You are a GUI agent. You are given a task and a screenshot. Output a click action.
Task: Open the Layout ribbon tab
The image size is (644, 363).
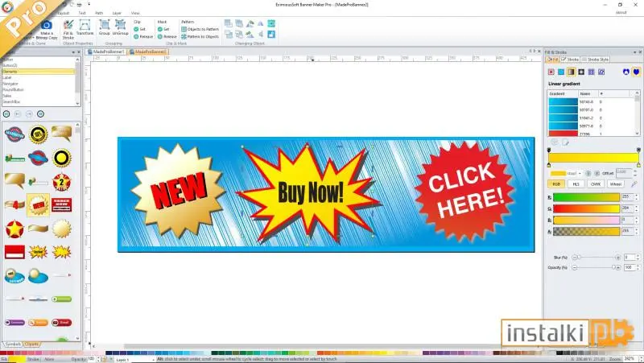coord(64,13)
